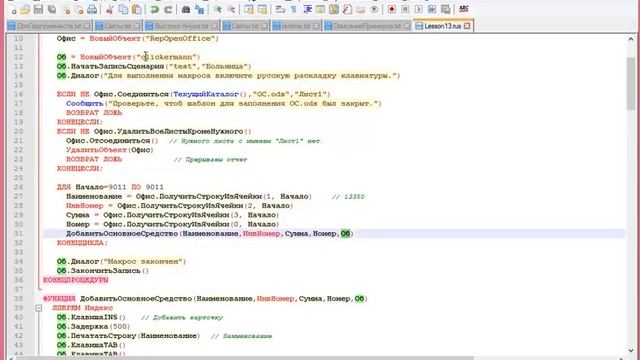
Task: Run the macro multiple times icon
Action: (x=432, y=9)
